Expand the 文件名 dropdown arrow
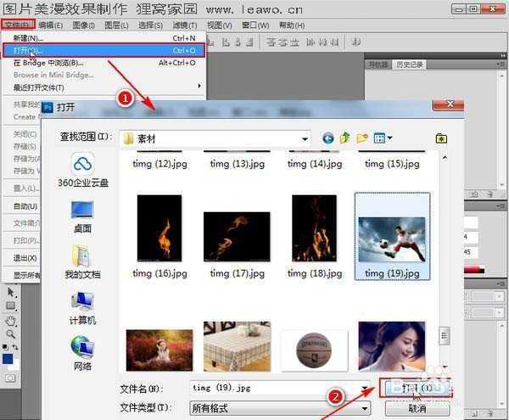This screenshot has width=509, height=420. [365, 388]
